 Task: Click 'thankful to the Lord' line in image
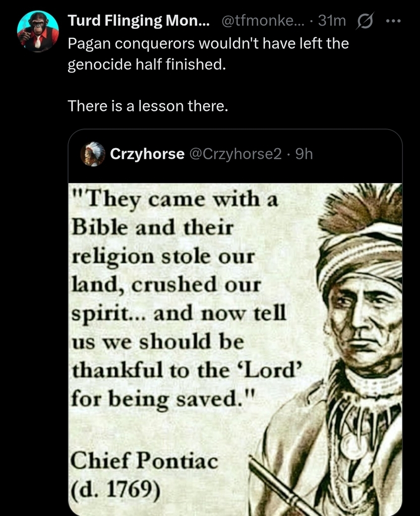click(186, 370)
